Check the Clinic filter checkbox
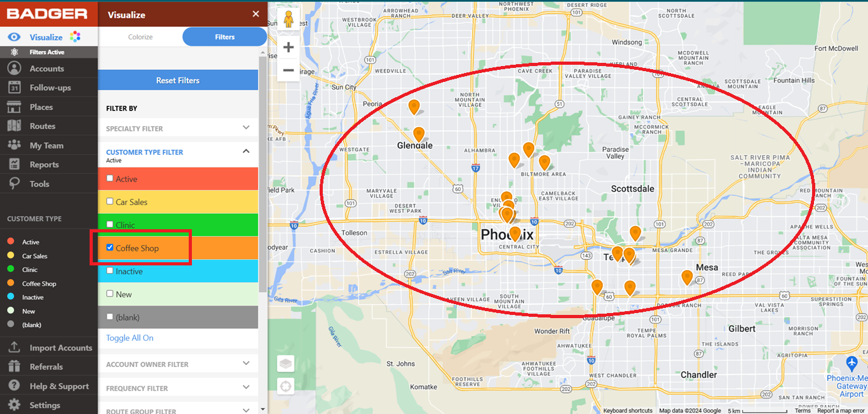 tap(109, 224)
